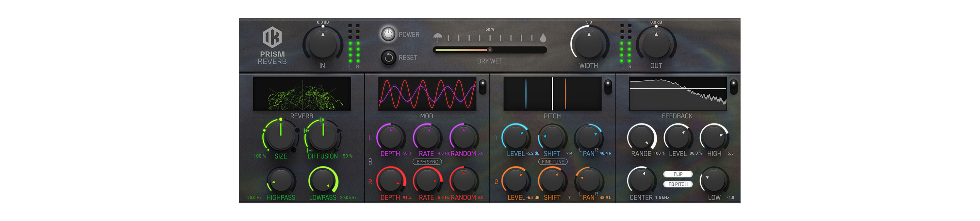Click the water droplet wet icon
The width and height of the screenshot is (980, 221).
[x=543, y=38]
